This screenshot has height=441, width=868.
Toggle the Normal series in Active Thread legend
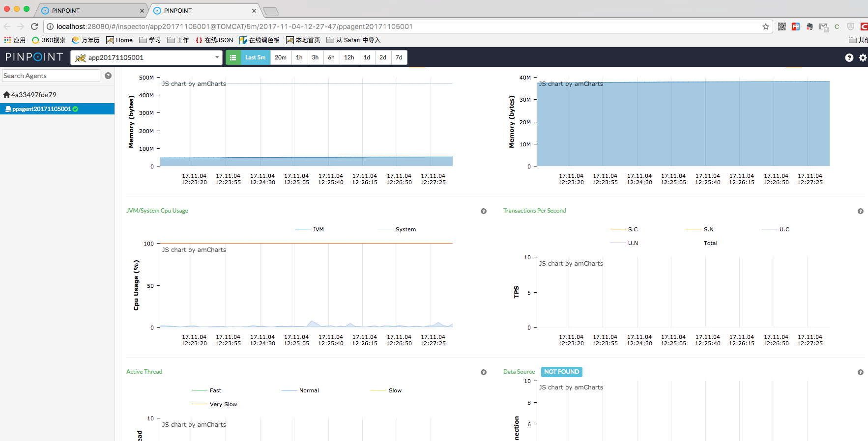pyautogui.click(x=300, y=390)
